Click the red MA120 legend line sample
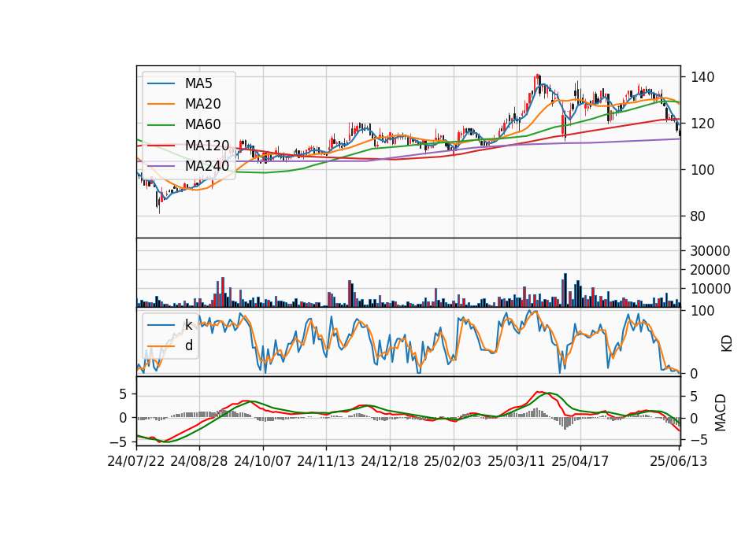This screenshot has height=543, width=756. [161, 145]
